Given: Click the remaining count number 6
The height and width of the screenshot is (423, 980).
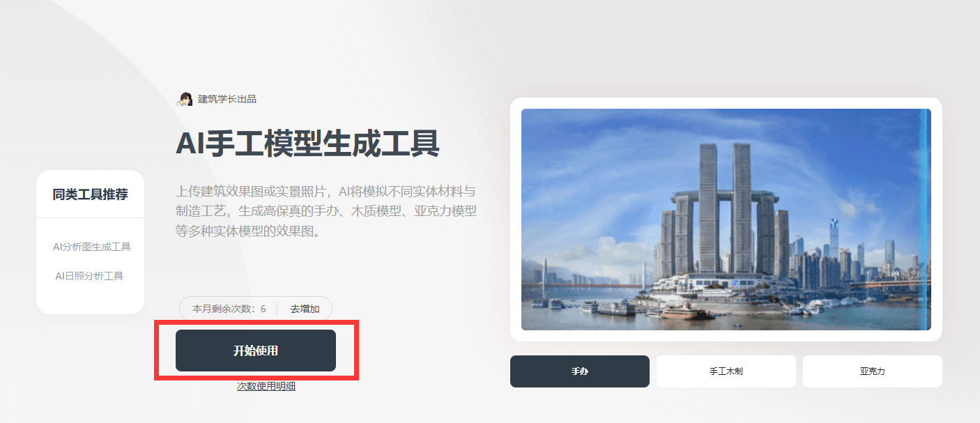Looking at the screenshot, I should coord(263,309).
